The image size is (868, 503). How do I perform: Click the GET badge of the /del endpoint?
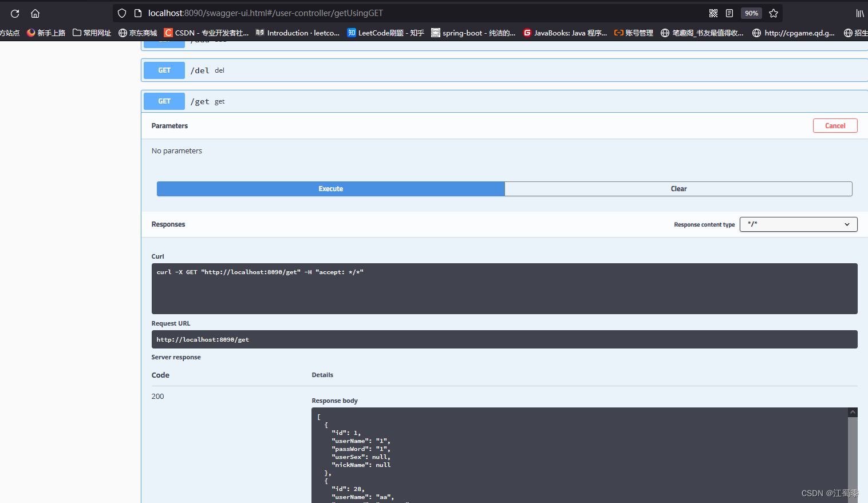[164, 70]
